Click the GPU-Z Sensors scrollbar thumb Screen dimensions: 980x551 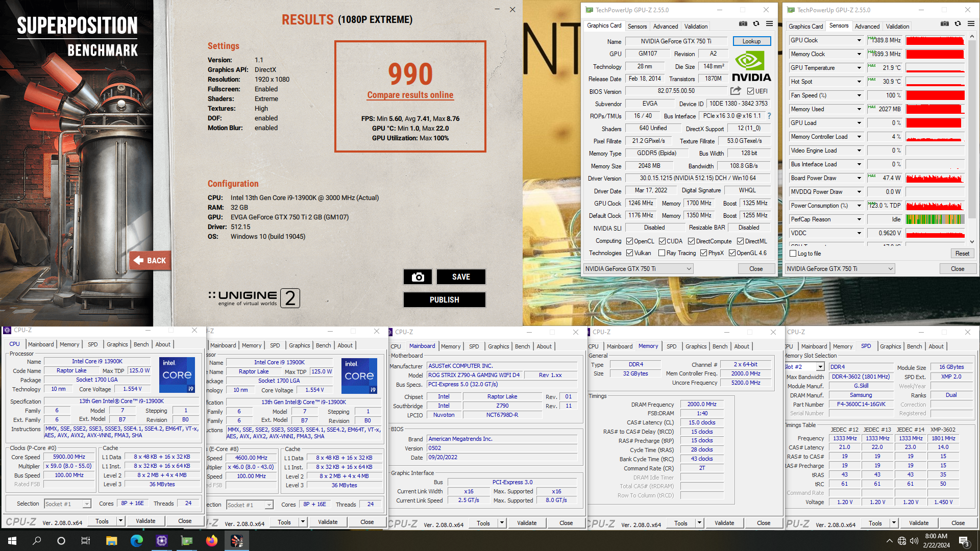972,130
